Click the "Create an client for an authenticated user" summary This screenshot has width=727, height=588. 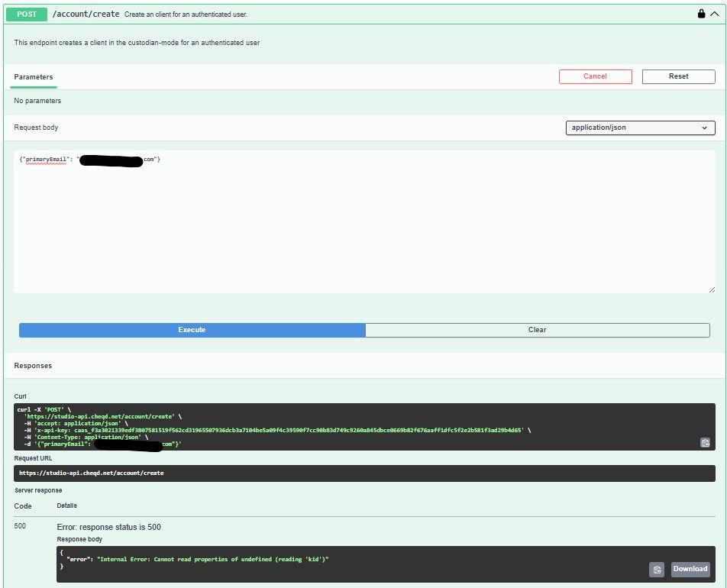tap(186, 15)
